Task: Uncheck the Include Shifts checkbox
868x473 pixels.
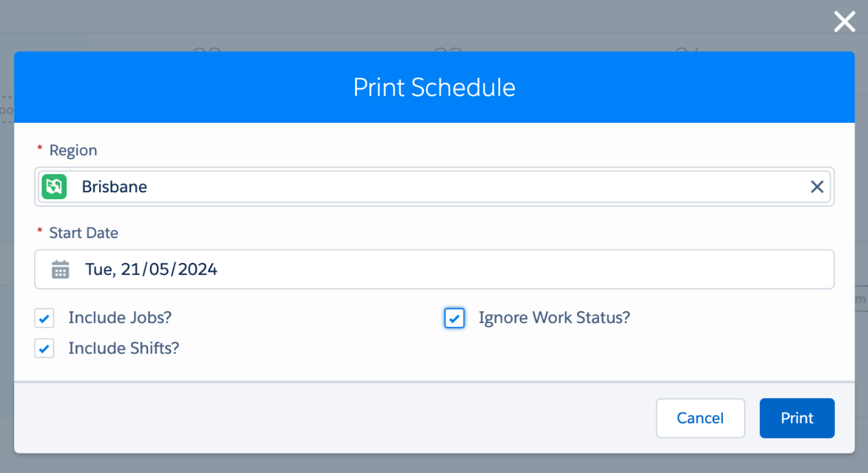Action: coord(44,348)
